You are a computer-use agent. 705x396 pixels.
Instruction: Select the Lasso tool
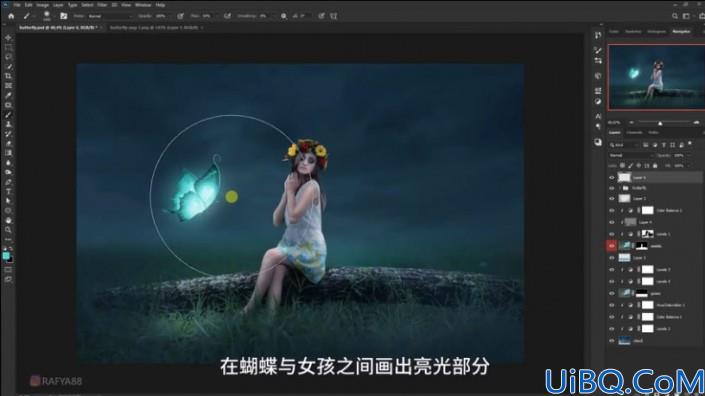tap(8, 57)
